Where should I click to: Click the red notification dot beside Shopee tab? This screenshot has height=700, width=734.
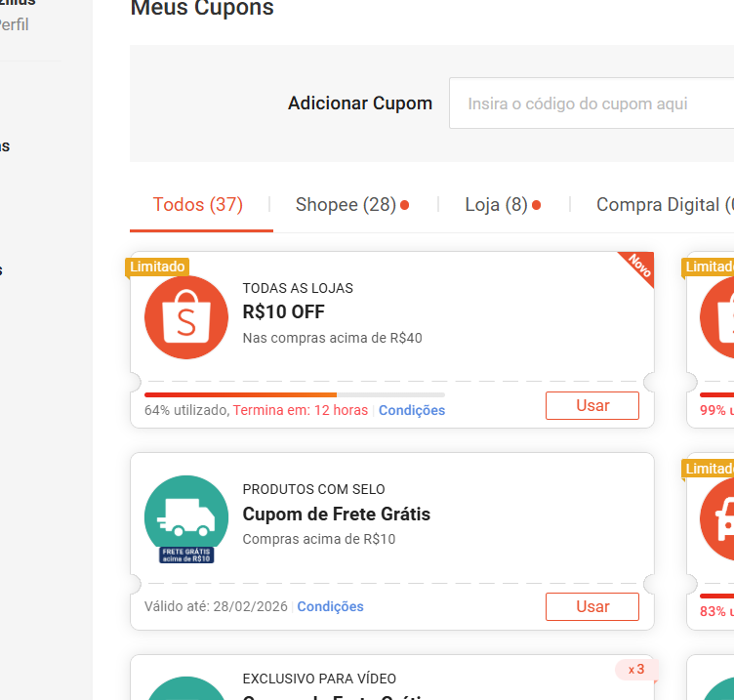click(404, 205)
